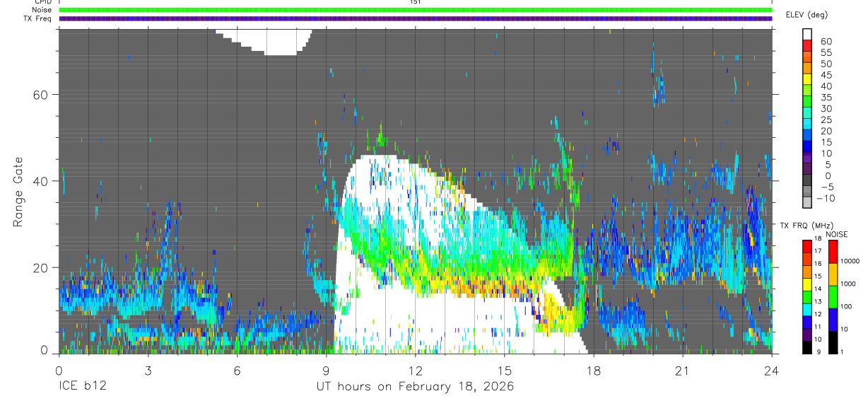Click the '9' tick label on the UT hours axis
This screenshot has height=401, width=868.
click(x=327, y=371)
